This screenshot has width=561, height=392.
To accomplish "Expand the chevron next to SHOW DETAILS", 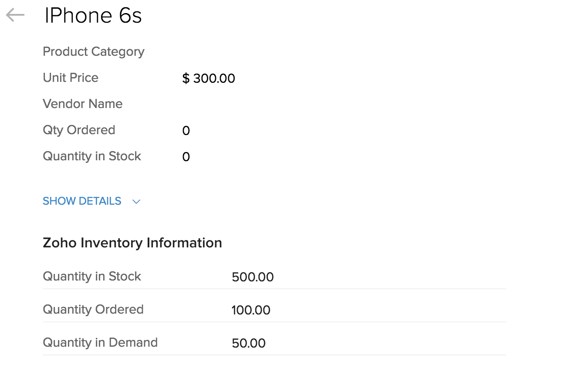I will [136, 202].
